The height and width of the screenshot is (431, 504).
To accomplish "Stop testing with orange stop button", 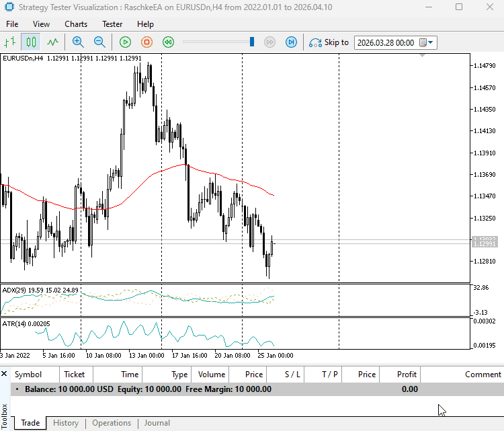I will pyautogui.click(x=147, y=42).
